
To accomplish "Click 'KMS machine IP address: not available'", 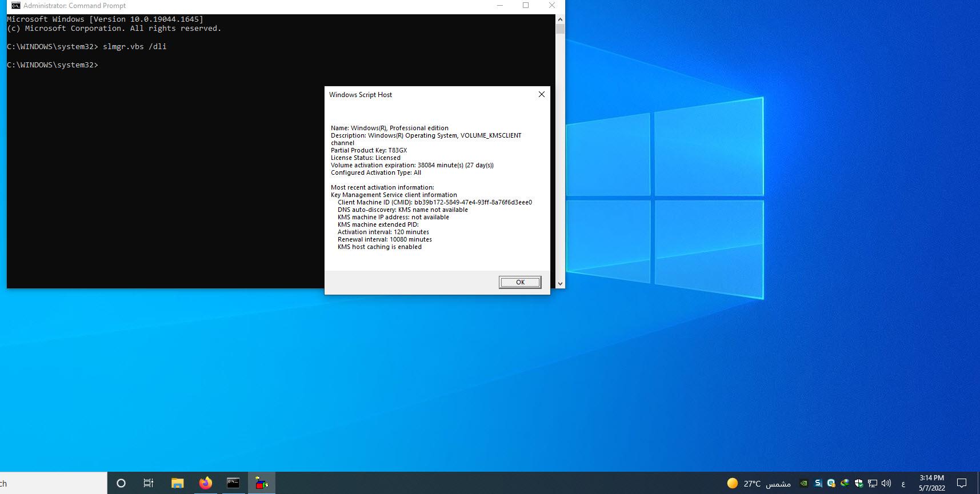I will tap(393, 217).
